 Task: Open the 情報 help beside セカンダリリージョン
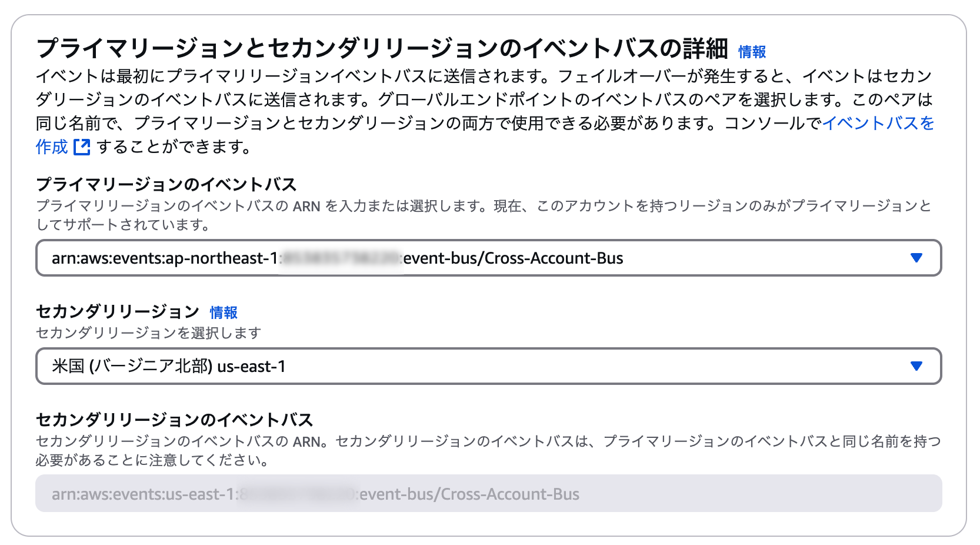[222, 312]
